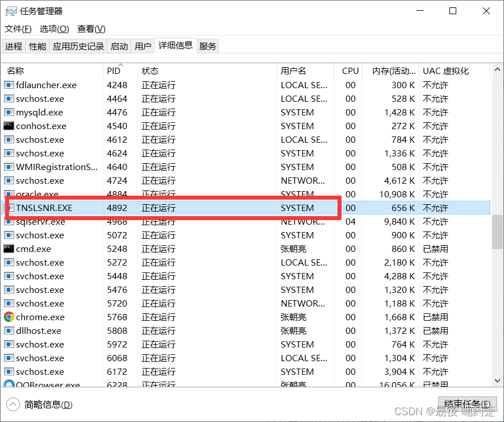The image size is (504, 422).
Task: Click the conhost.exe console icon
Action: (9, 126)
